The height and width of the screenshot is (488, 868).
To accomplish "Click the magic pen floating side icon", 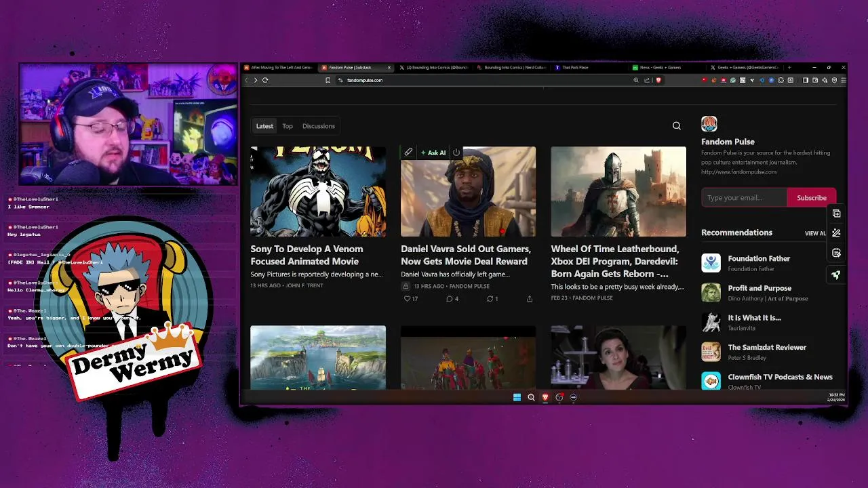I will click(x=836, y=233).
